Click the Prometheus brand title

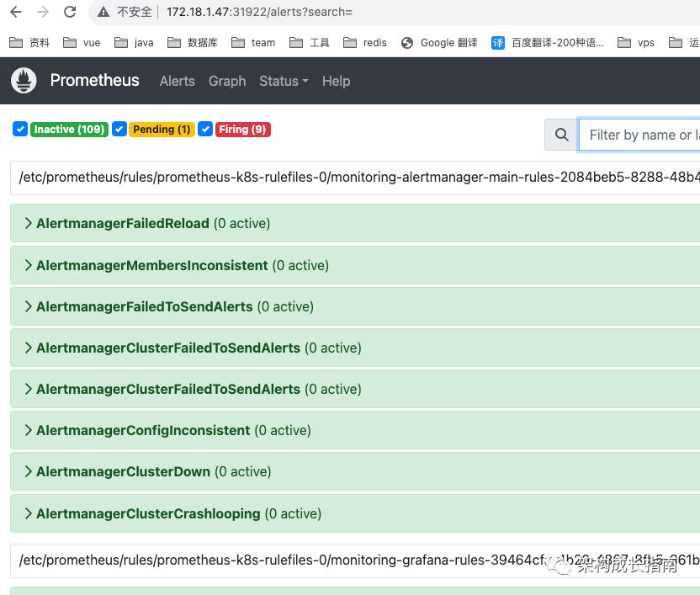94,81
